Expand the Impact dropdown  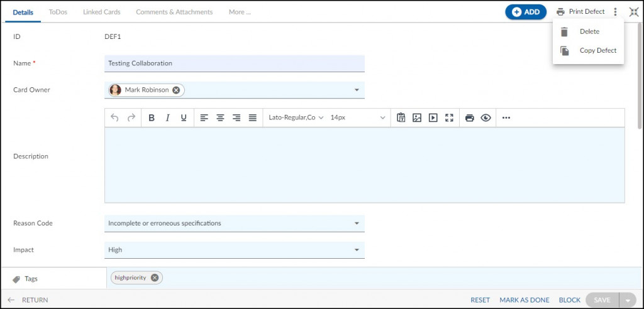(357, 249)
